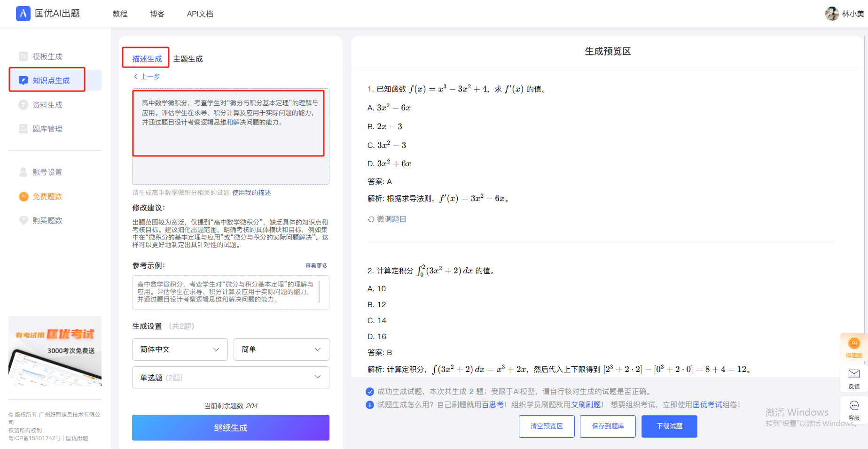Image resolution: width=868 pixels, height=449 pixels.
Task: Open the 艾刷刷题 link
Action: click(x=586, y=405)
